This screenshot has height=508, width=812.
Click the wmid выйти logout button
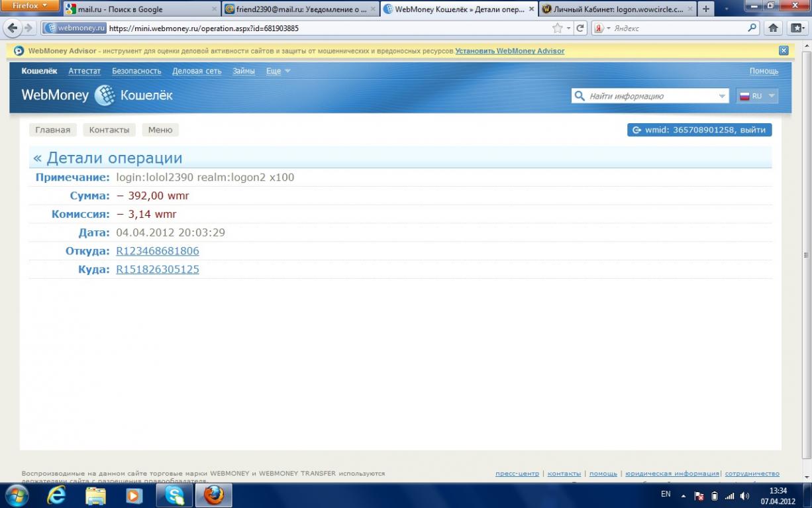(699, 130)
